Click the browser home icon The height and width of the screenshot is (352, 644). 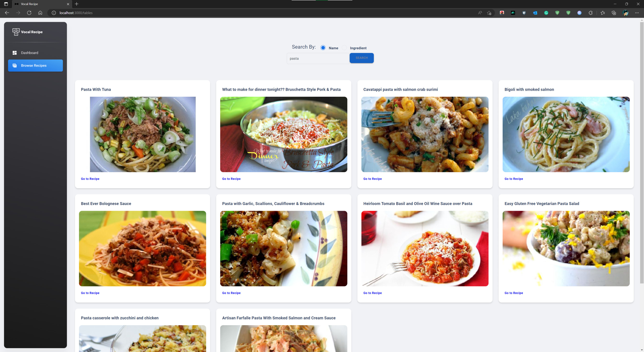pyautogui.click(x=40, y=13)
